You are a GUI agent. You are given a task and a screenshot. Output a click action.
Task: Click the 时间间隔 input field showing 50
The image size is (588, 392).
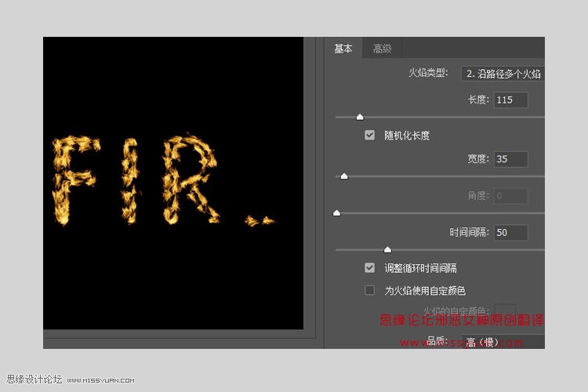[x=510, y=233]
